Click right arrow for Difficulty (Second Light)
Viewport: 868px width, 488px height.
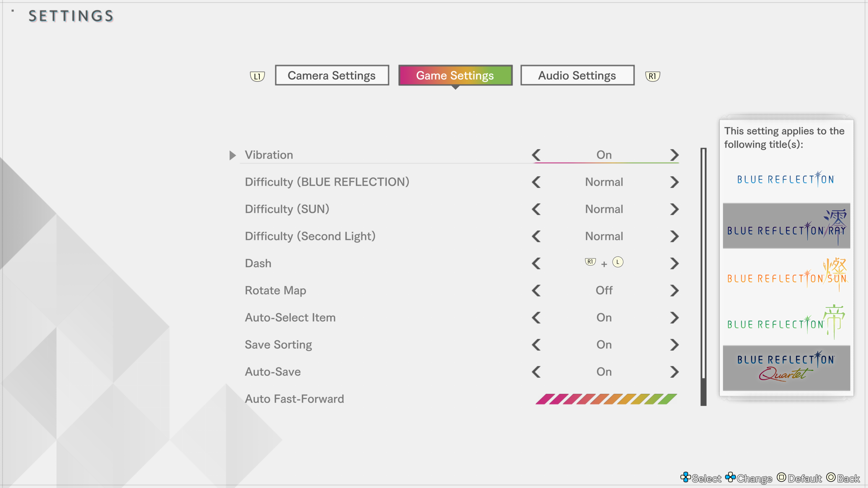[674, 236]
